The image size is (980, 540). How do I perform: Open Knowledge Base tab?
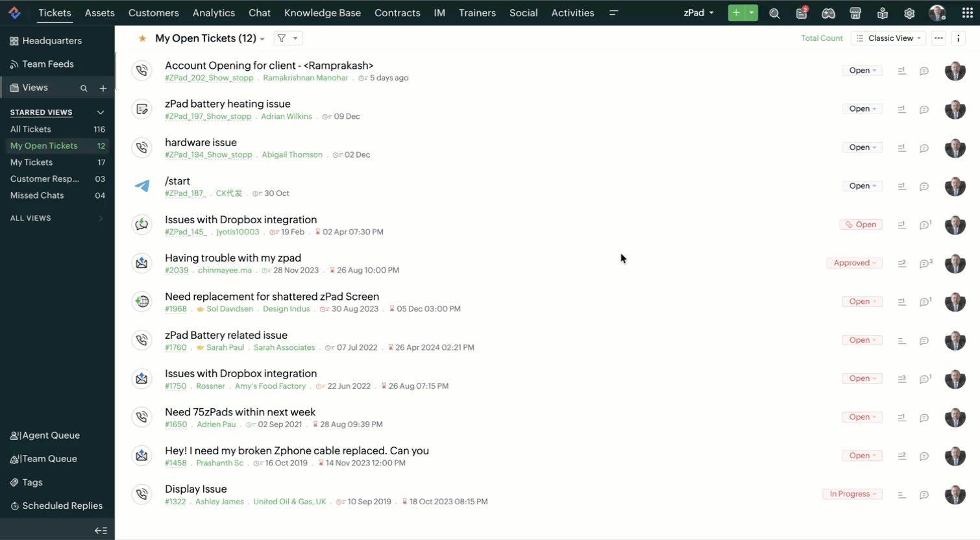click(x=322, y=12)
